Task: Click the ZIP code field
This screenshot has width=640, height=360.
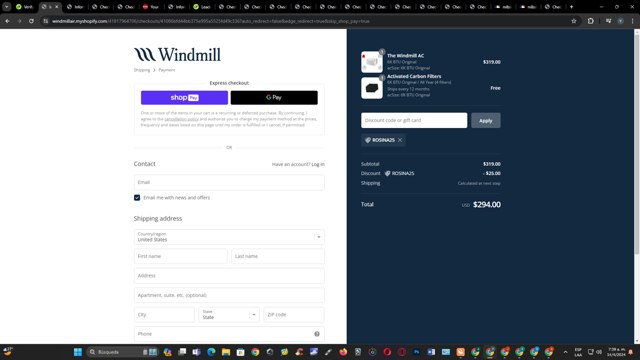Action: tap(294, 315)
